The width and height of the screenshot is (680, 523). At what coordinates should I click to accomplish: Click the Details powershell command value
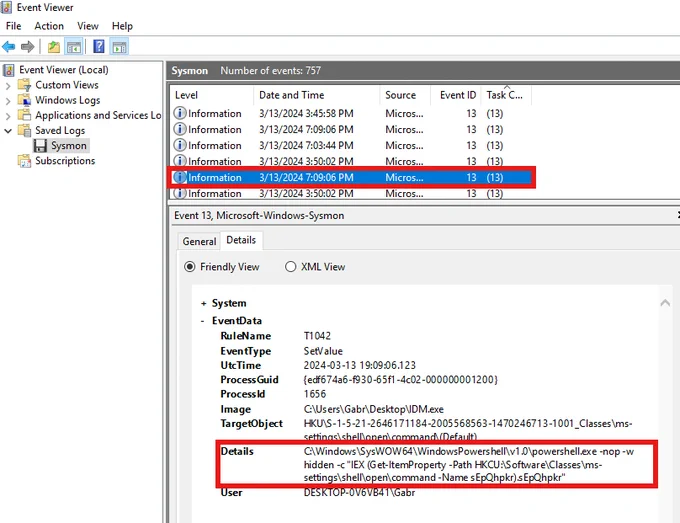click(x=469, y=464)
